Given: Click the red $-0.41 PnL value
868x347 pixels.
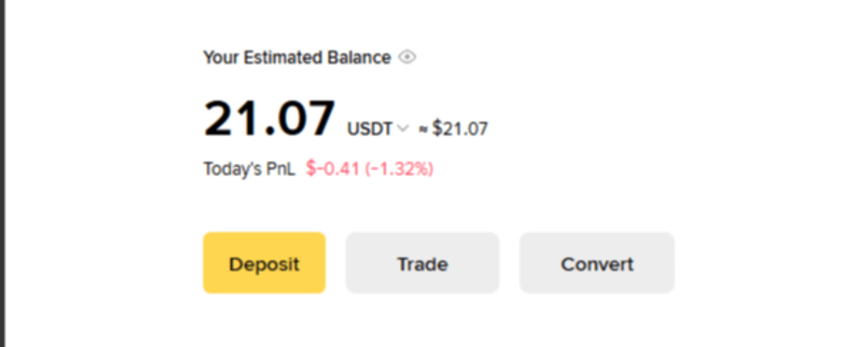Looking at the screenshot, I should [x=332, y=169].
